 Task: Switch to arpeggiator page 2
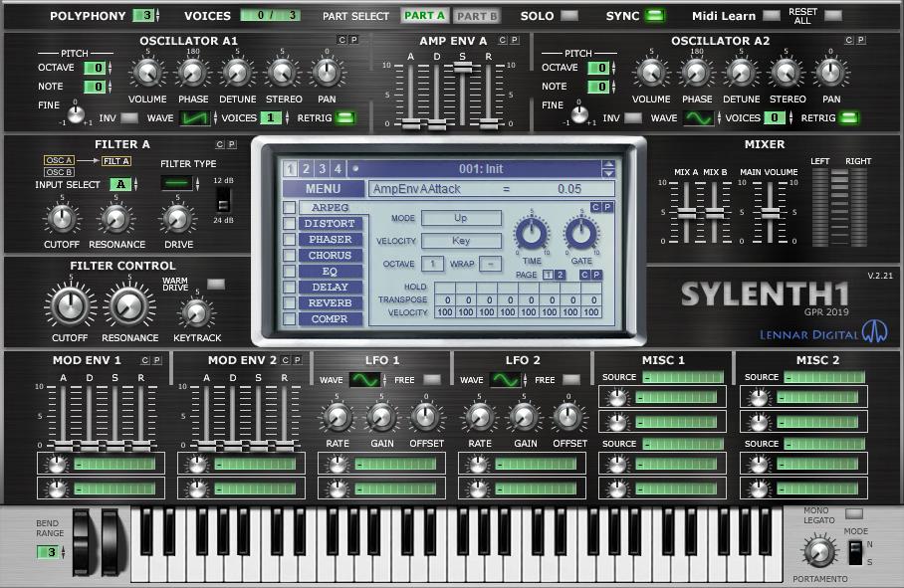click(560, 275)
